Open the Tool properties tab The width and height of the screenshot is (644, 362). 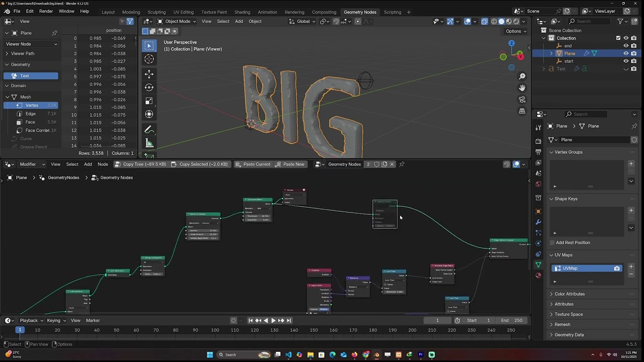[x=538, y=127]
